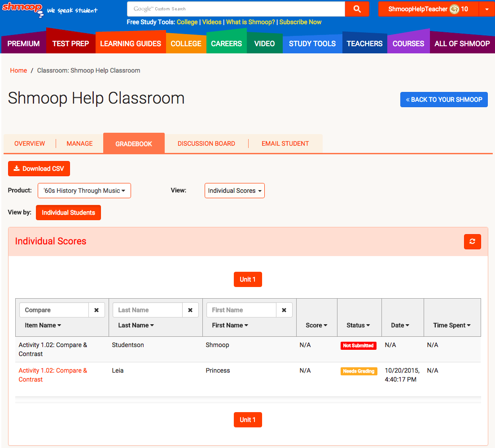Screen dimensions: 495x448
Task: Open the Individual Scores view dropdown
Action: click(x=235, y=191)
